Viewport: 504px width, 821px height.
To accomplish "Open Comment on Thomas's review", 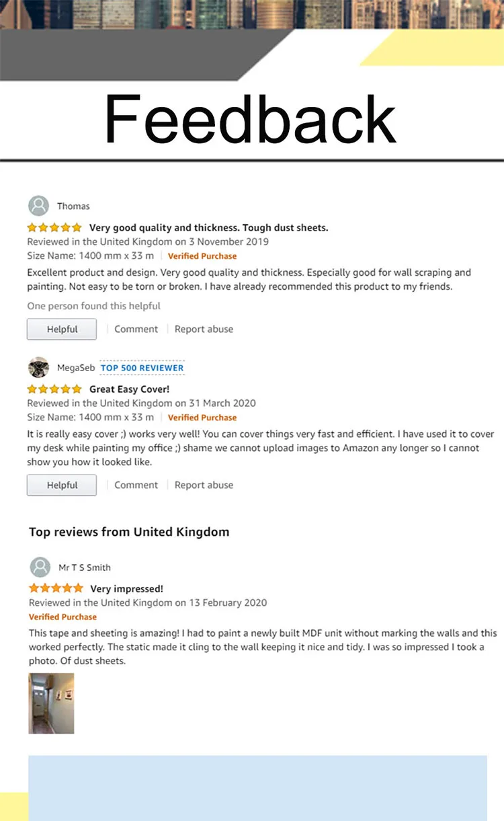I will [136, 329].
